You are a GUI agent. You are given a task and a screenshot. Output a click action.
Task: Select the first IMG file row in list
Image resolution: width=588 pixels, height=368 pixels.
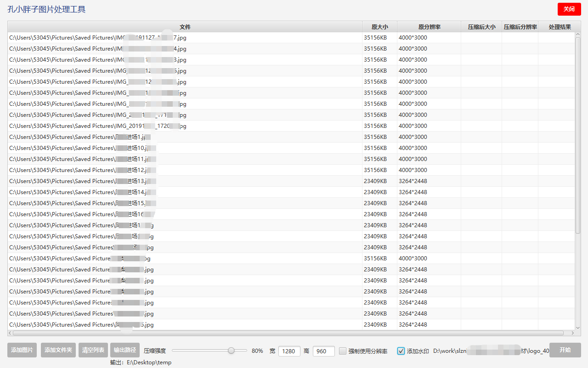coord(138,38)
